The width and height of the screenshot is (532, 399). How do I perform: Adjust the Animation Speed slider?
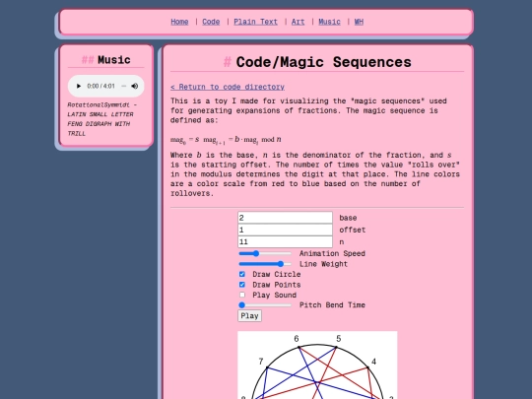point(265,253)
